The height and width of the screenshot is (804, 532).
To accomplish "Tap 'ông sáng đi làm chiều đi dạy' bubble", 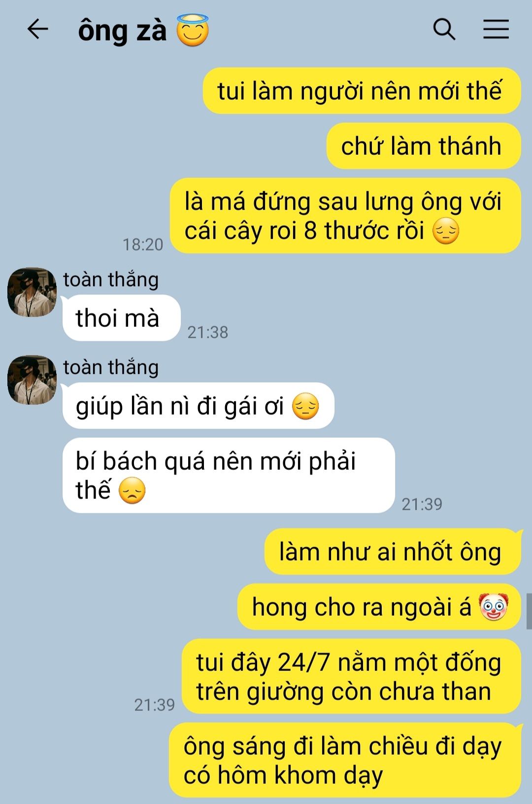I will pos(345,760).
